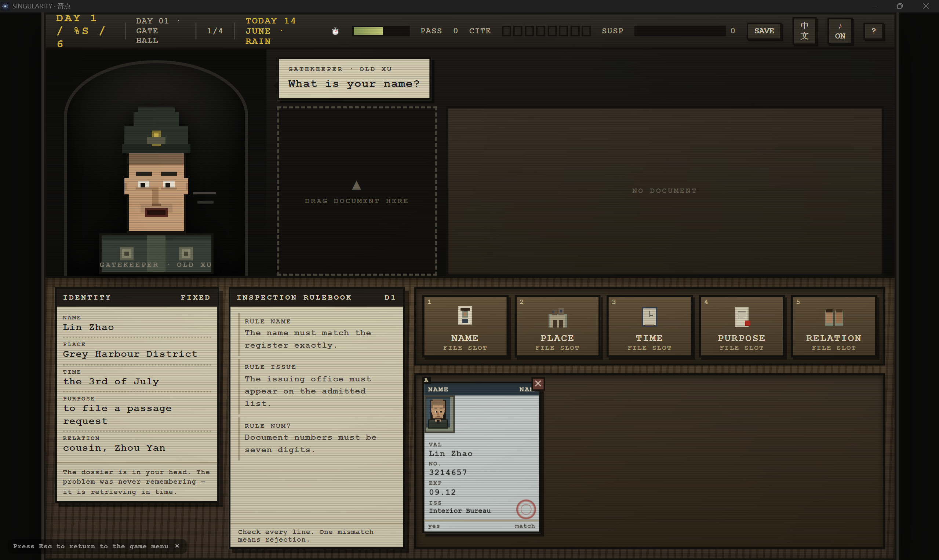Select 'cousin, Zhou Yan' relation entry
Viewport: 939px width, 560px height.
tap(114, 448)
